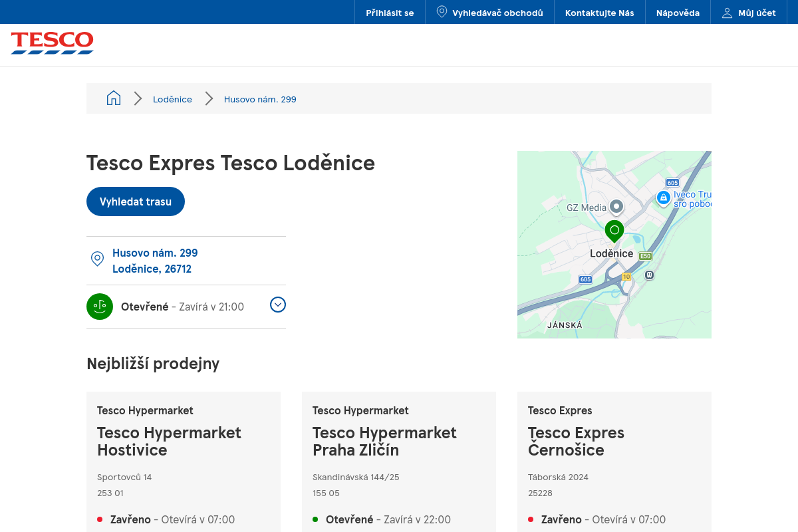Viewport: 798px width, 532px height.
Task: Click the person icon beside Můj účet
Action: (726, 11)
